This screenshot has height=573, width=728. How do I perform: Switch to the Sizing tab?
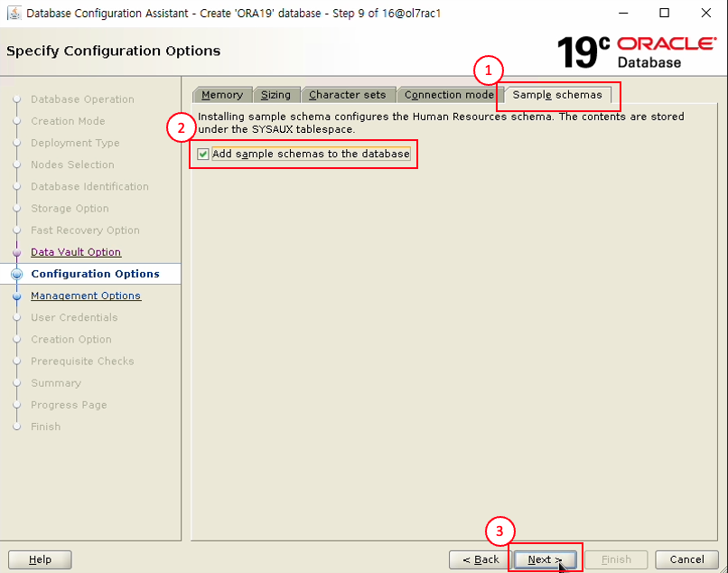275,95
